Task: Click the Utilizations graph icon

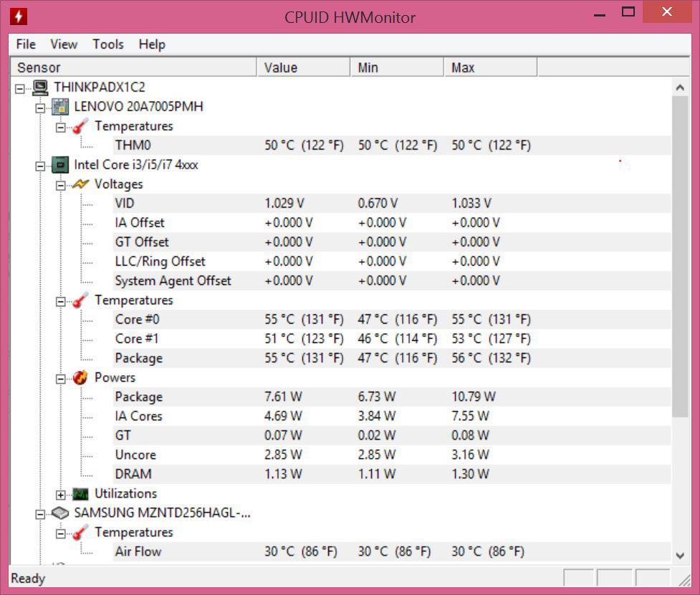Action: [80, 494]
